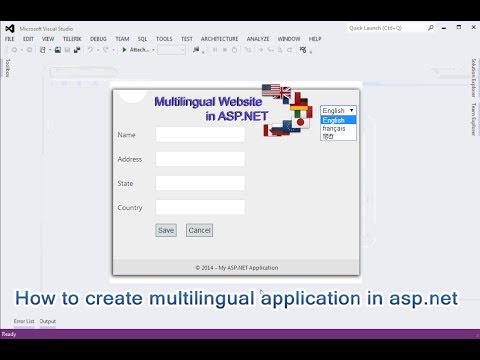The image size is (480, 360).
Task: Open the VIEW menu
Action: point(48,39)
